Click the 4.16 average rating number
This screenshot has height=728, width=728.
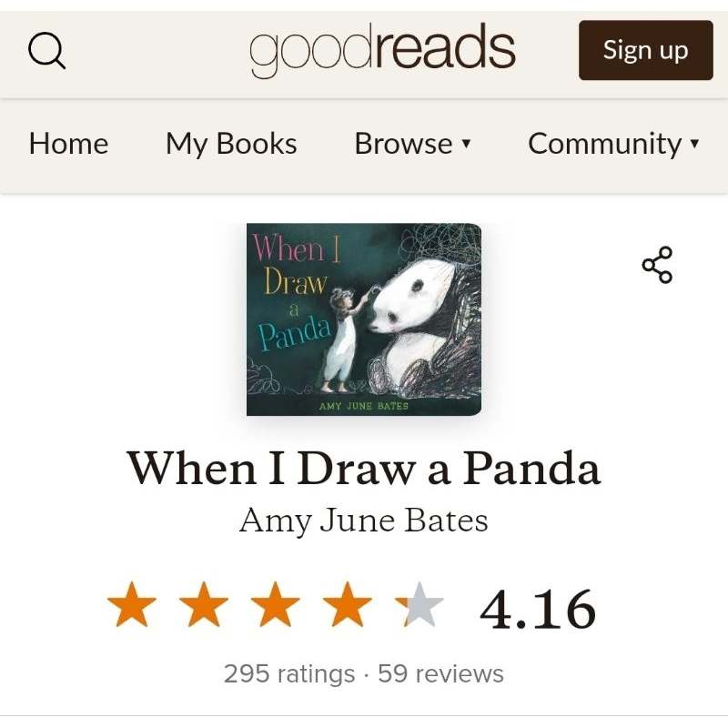pyautogui.click(x=538, y=609)
